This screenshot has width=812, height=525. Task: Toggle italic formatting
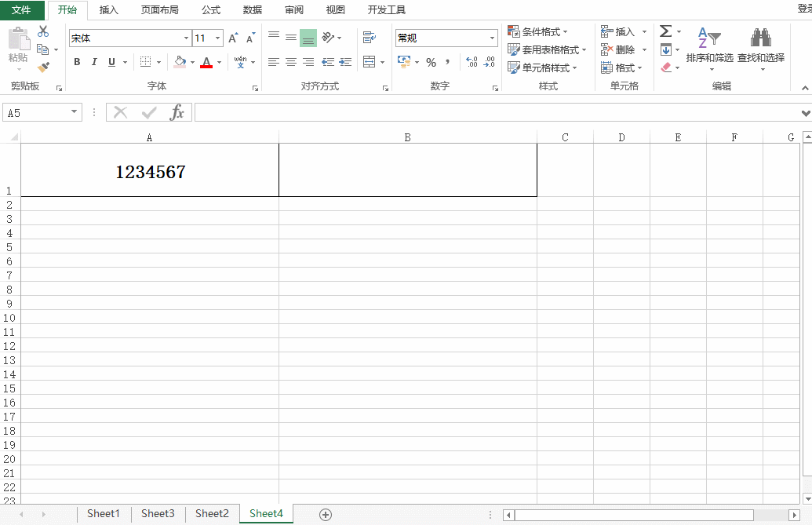[93, 62]
